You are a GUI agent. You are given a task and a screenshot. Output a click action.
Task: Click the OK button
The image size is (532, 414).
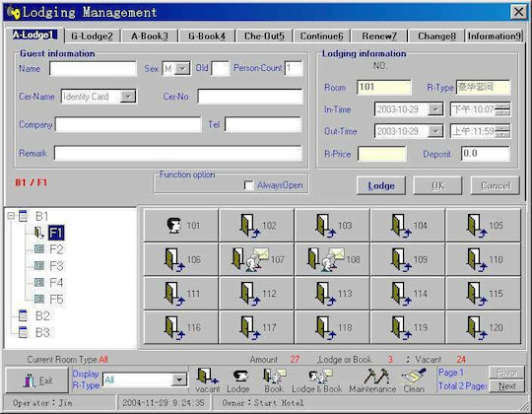(437, 185)
